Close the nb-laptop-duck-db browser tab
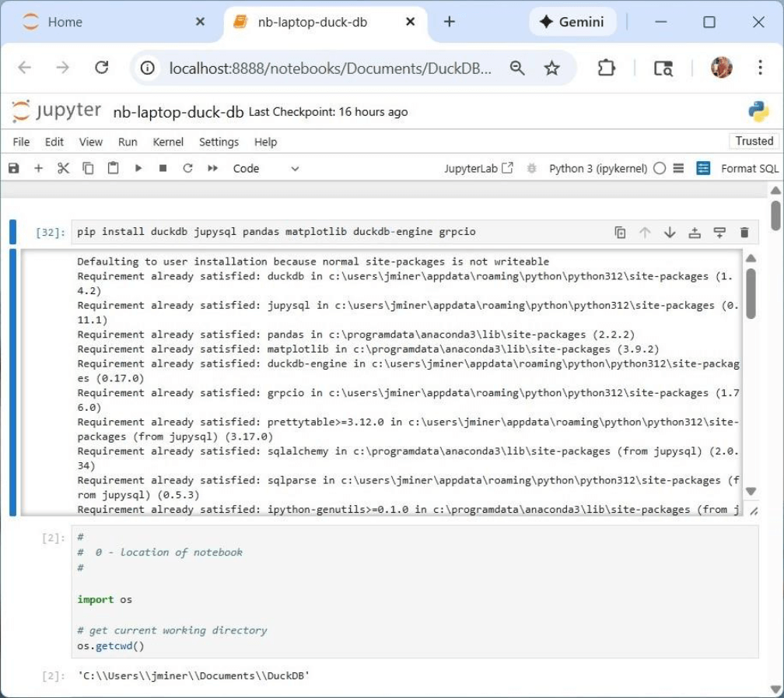 click(x=410, y=22)
